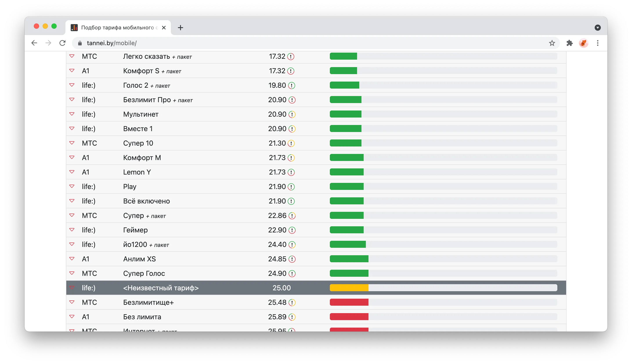The height and width of the screenshot is (364, 632).
Task: Open the profile avatar in toolbar
Action: pyautogui.click(x=583, y=43)
